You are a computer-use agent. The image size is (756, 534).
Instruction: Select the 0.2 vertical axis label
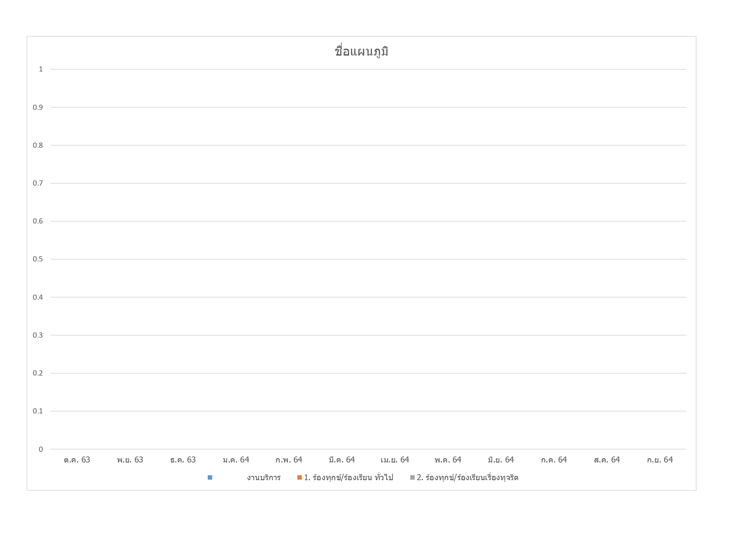pos(38,373)
